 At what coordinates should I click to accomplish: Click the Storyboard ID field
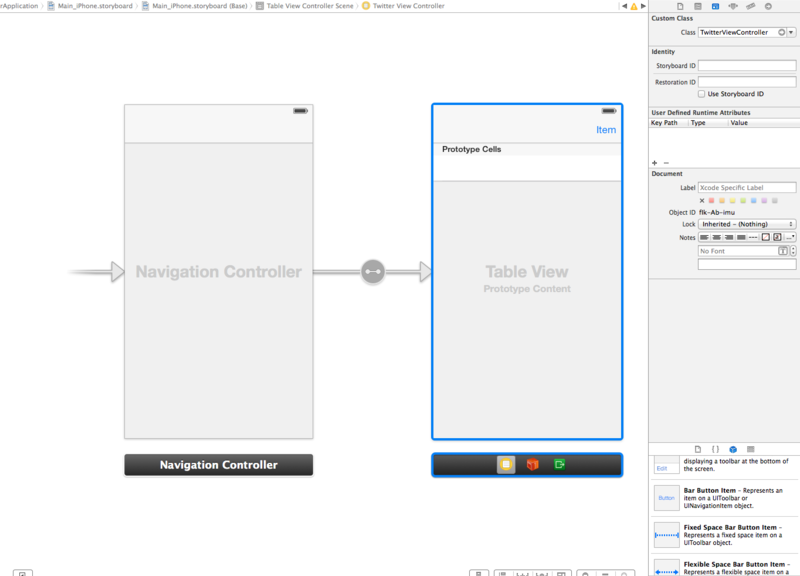(747, 65)
